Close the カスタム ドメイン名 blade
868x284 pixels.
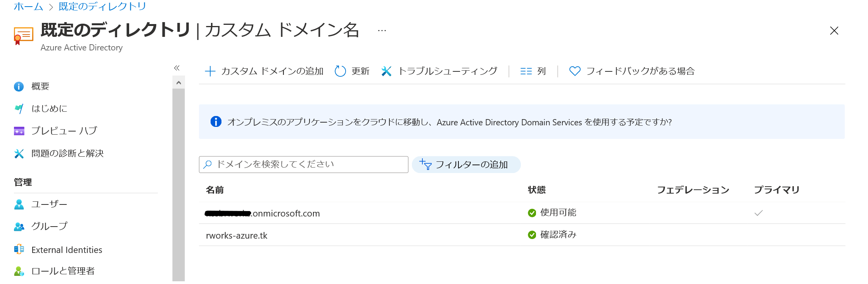click(834, 31)
